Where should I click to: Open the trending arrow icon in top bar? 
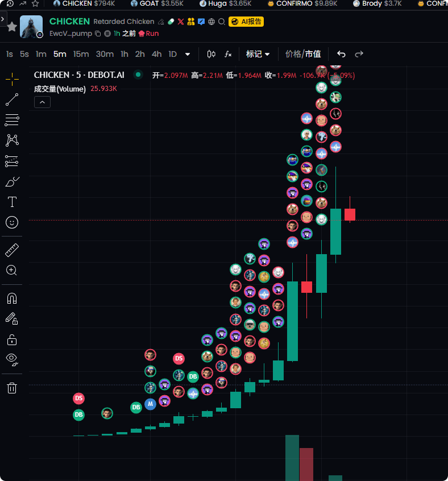(x=23, y=3)
